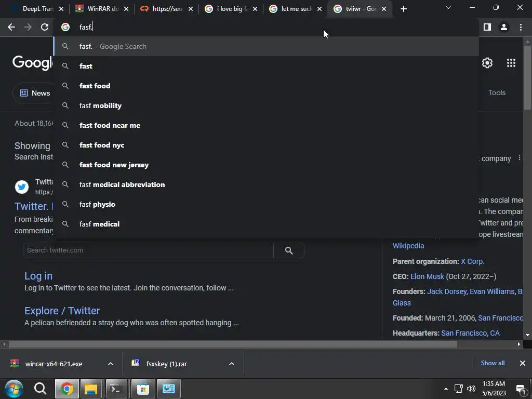Show all downloads
Image resolution: width=532 pixels, height=399 pixels.
coord(493,363)
